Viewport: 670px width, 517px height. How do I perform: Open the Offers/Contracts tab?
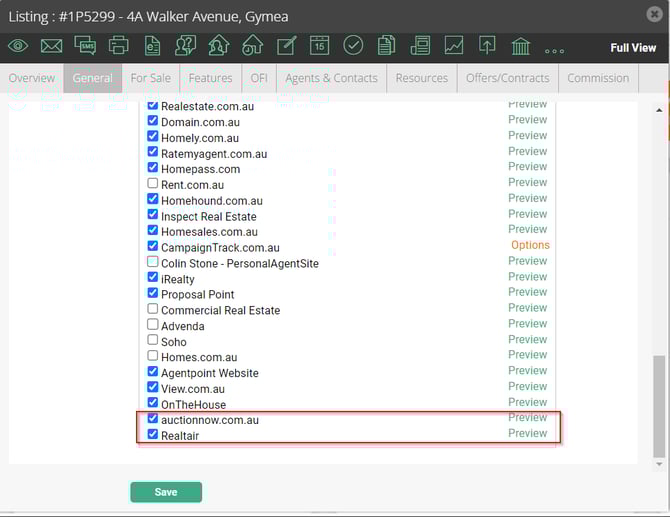pos(508,78)
